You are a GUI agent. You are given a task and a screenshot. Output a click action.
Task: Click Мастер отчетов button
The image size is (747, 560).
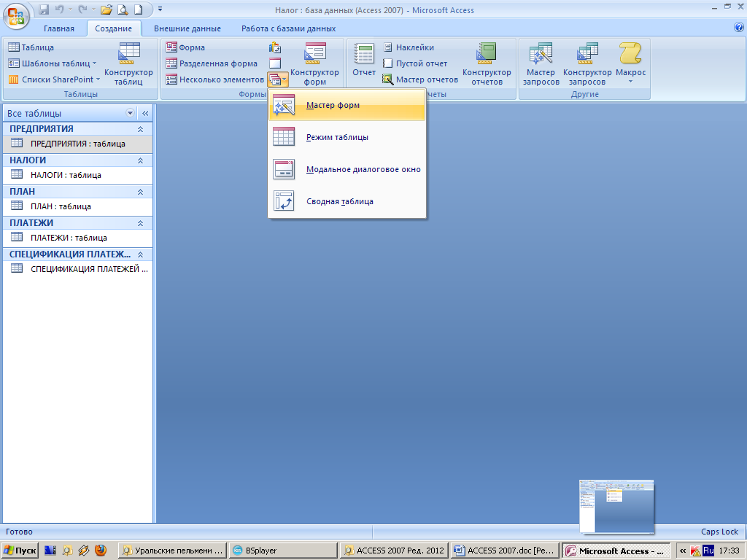(x=421, y=79)
